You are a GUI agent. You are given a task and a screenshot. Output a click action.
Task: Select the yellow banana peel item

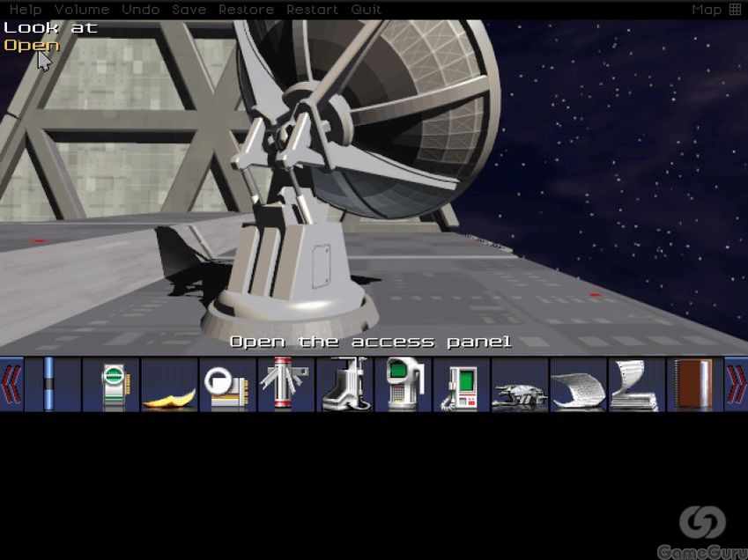(x=169, y=399)
